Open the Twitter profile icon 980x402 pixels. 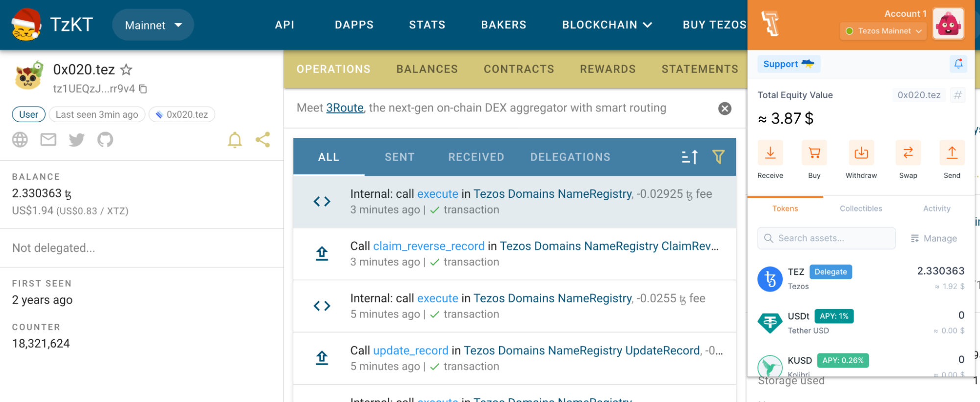coord(76,140)
